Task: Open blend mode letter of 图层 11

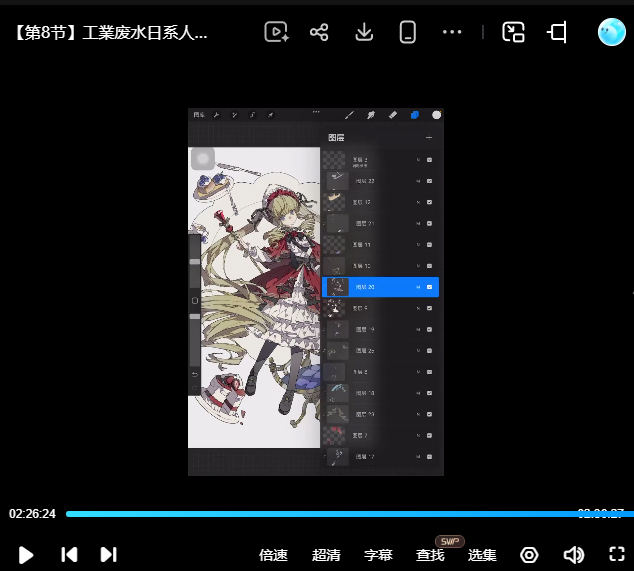Action: pos(418,245)
